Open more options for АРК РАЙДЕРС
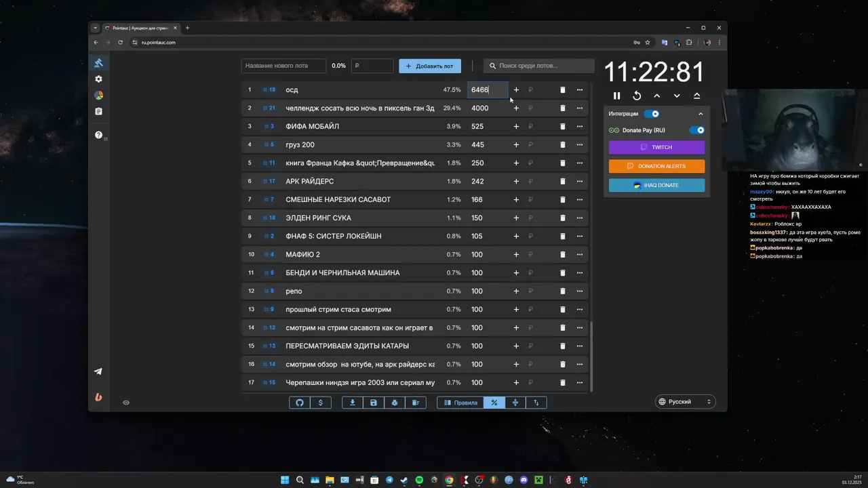Screen dimensions: 868x488 tap(580, 181)
